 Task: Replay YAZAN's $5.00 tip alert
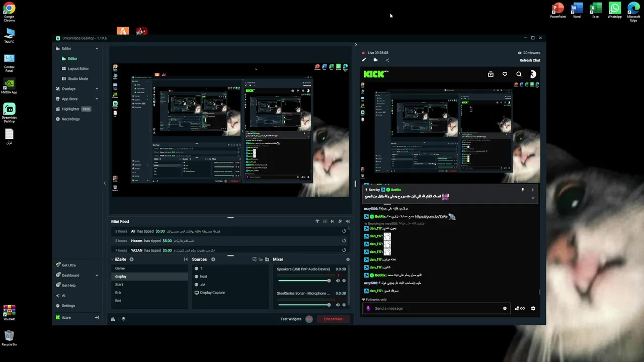tap(344, 250)
